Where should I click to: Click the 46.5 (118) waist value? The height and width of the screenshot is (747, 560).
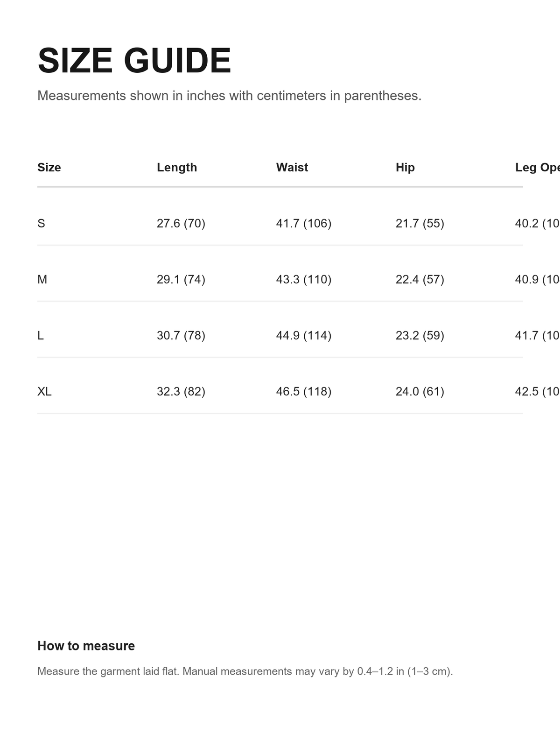pos(304,391)
